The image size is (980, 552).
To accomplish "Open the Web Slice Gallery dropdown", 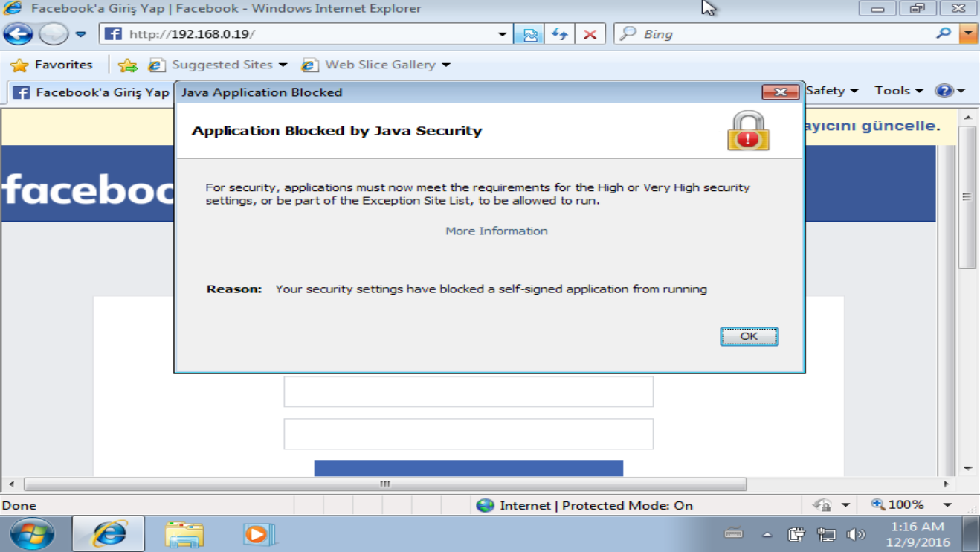I will point(445,65).
